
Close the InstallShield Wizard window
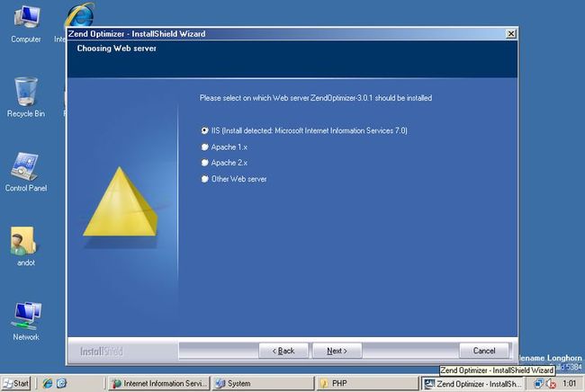[x=511, y=34]
